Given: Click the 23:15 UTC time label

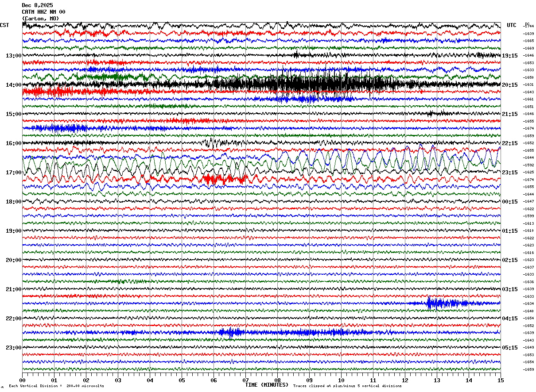Looking at the screenshot, I should click(509, 173).
